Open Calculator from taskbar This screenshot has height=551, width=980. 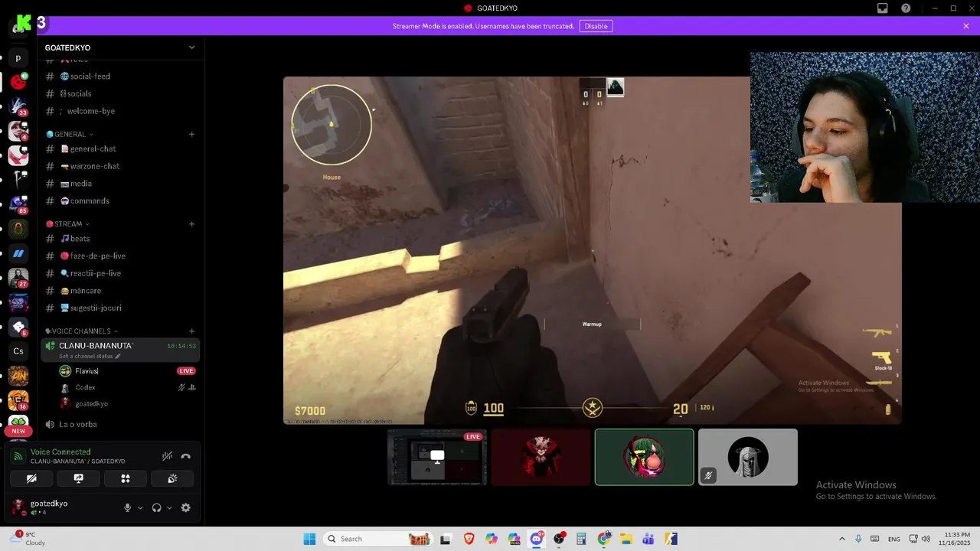581,539
